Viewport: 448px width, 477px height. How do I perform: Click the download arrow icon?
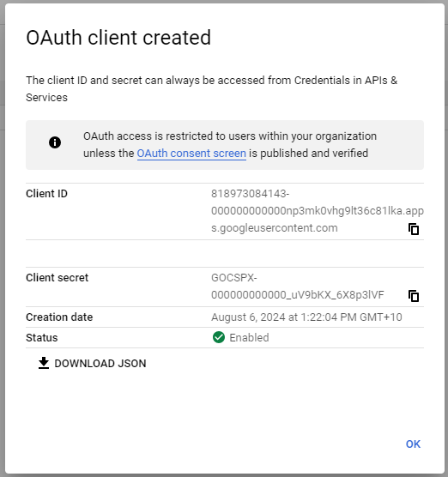pyautogui.click(x=44, y=363)
